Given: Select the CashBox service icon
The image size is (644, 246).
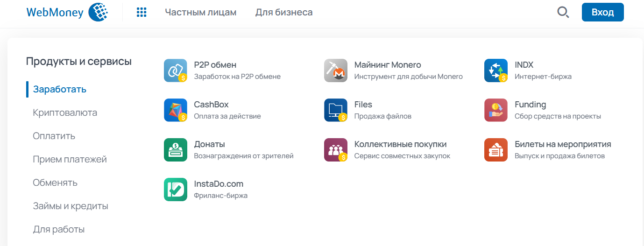Looking at the screenshot, I should (176, 110).
